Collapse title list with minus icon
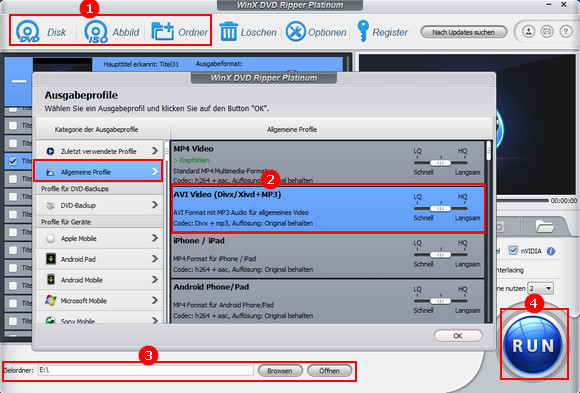 [x=18, y=81]
